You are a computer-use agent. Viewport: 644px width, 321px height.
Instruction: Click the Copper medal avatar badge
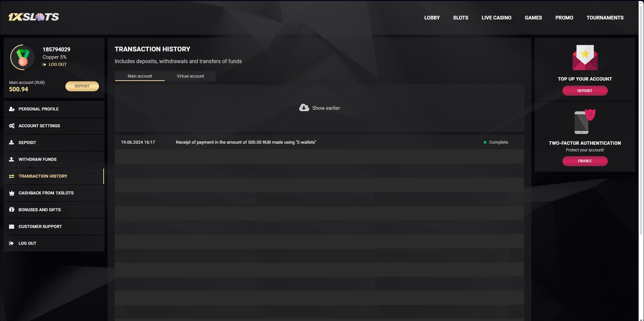[x=22, y=57]
